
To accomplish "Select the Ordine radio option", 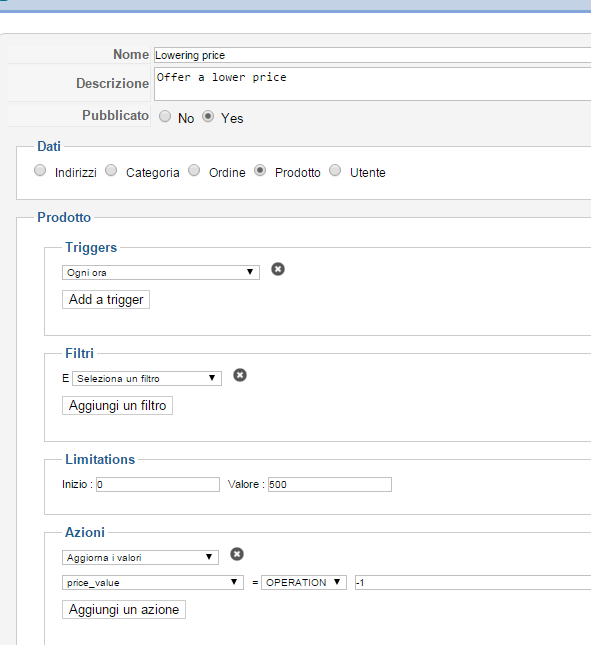I will [194, 170].
